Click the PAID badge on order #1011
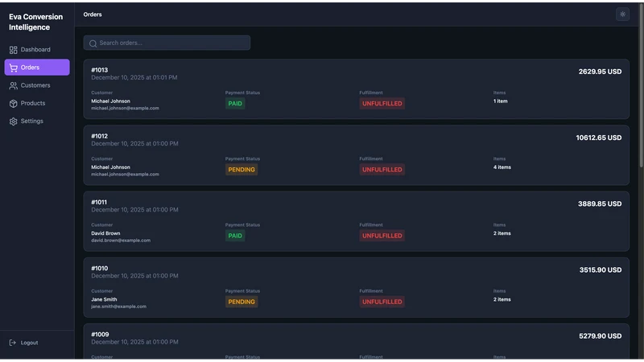644x362 pixels. point(235,236)
